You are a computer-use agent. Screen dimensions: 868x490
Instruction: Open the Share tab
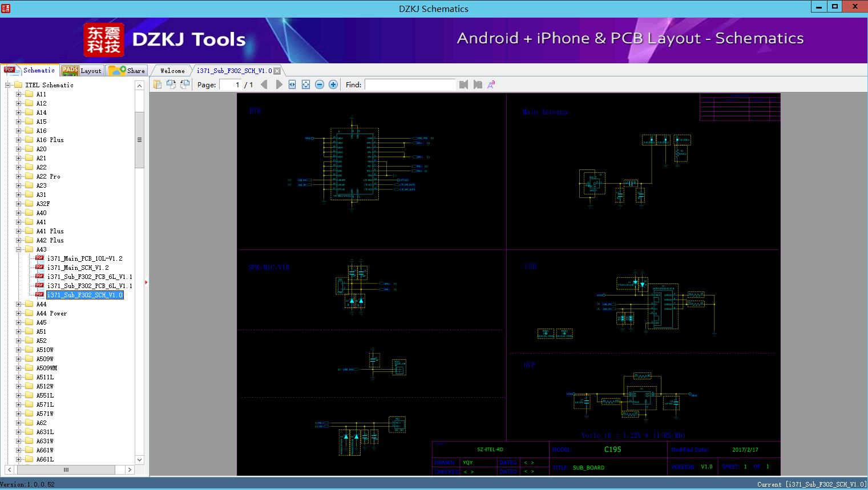pyautogui.click(x=127, y=71)
